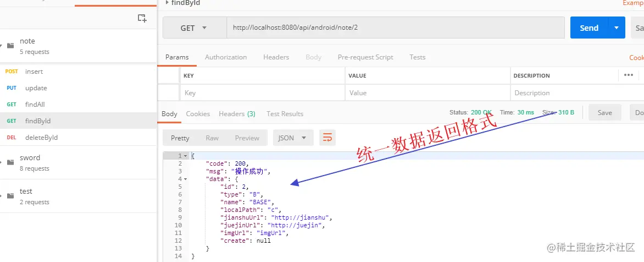Open the Pre-request Script tab
The image size is (644, 262).
pos(365,57)
